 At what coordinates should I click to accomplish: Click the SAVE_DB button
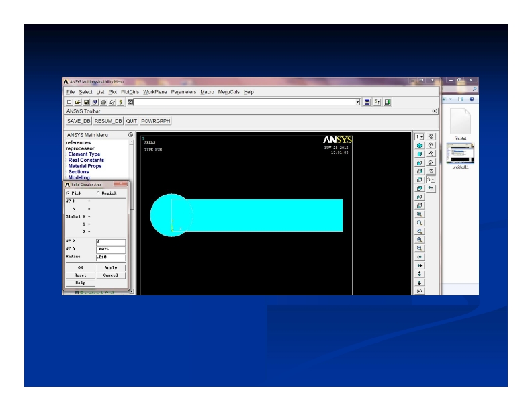point(78,121)
